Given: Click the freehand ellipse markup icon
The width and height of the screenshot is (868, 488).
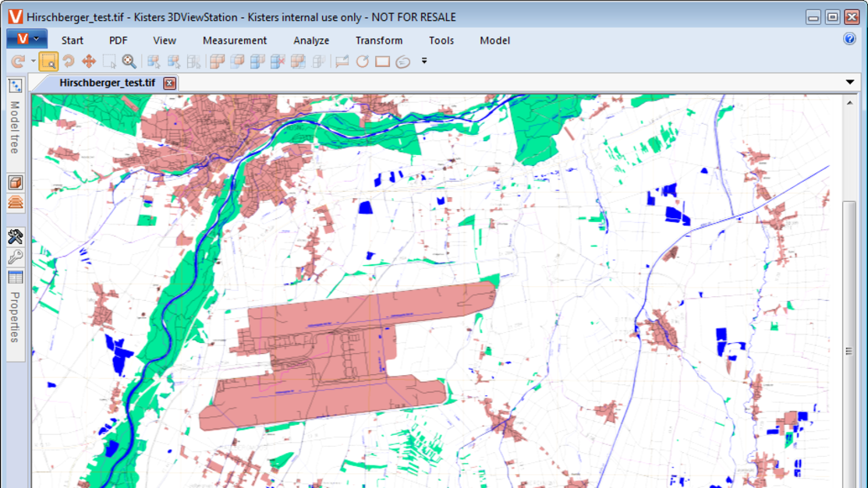Looking at the screenshot, I should coord(403,61).
